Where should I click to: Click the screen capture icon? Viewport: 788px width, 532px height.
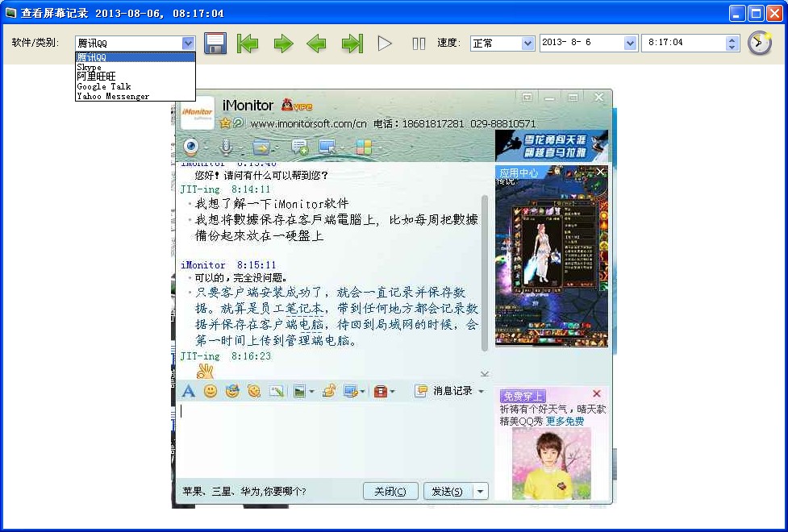coord(350,391)
